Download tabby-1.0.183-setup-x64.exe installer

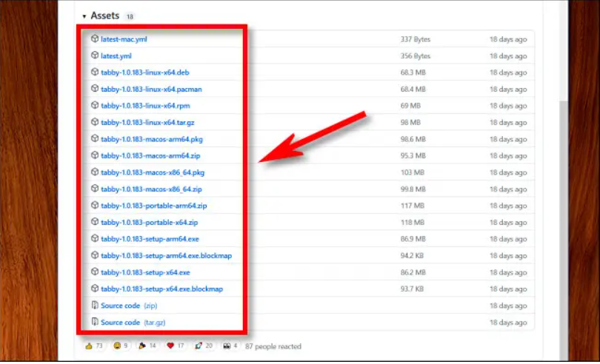[145, 272]
